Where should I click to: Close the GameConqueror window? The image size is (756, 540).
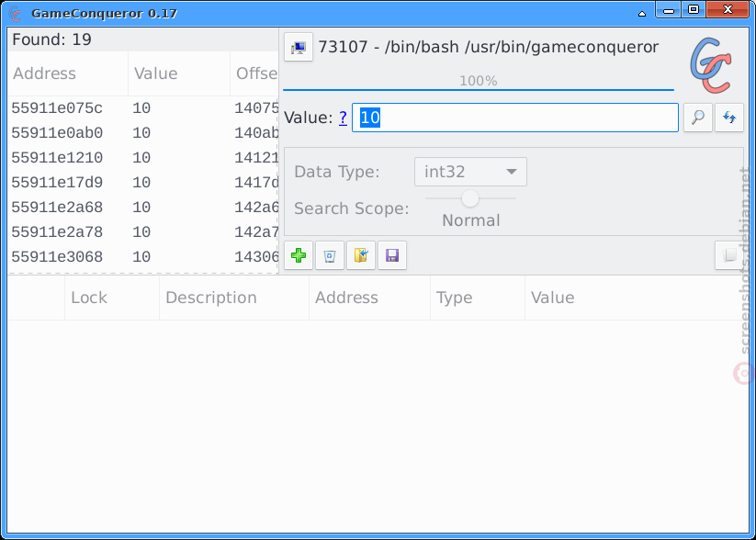pos(728,10)
